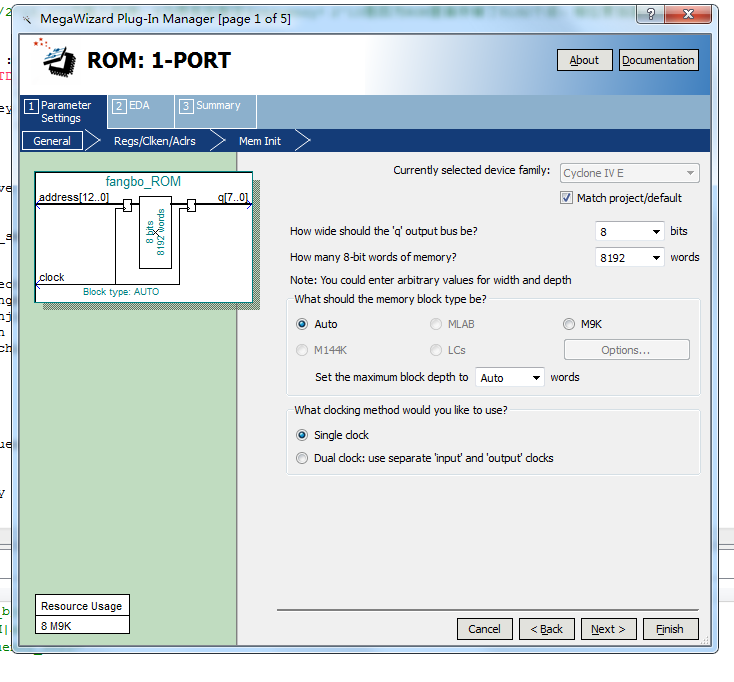Viewport: 734px width, 682px height.
Task: Select M144K memory block type
Action: coord(302,350)
